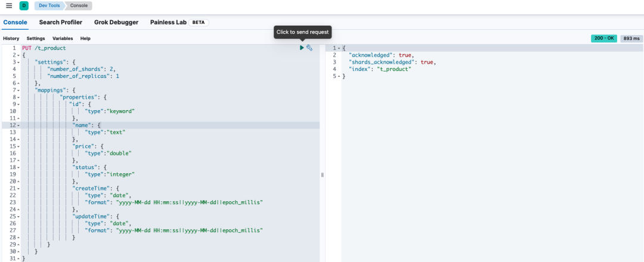
Task: Open the console Settings link
Action: 36,38
